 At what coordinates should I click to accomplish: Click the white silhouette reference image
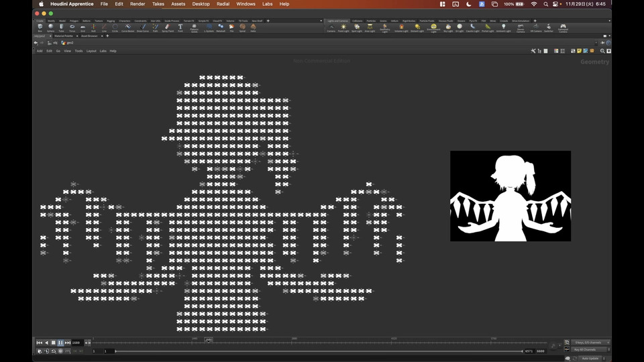tap(510, 196)
